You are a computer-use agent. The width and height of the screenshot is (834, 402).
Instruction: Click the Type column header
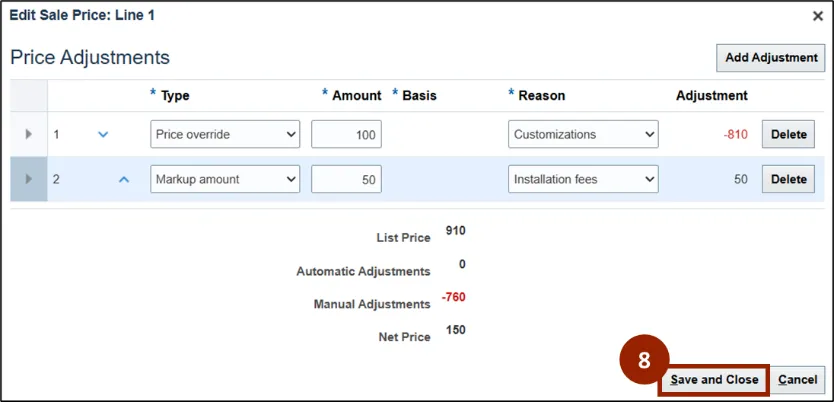pos(175,96)
